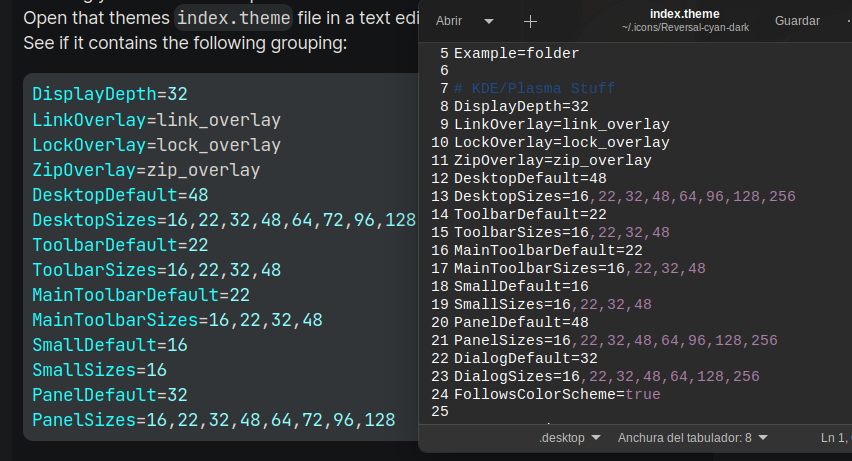
Task: Click SmallSizes=16 in the webpage code block
Action: (x=99, y=370)
